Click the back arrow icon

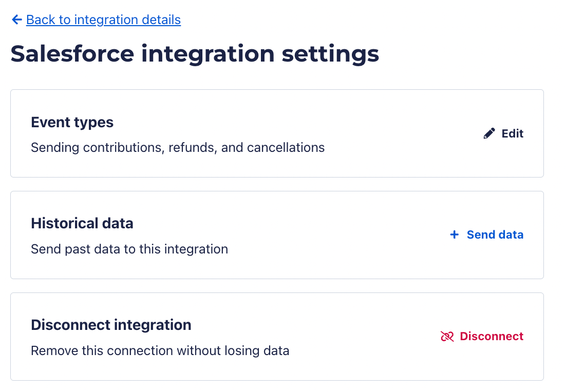click(16, 19)
